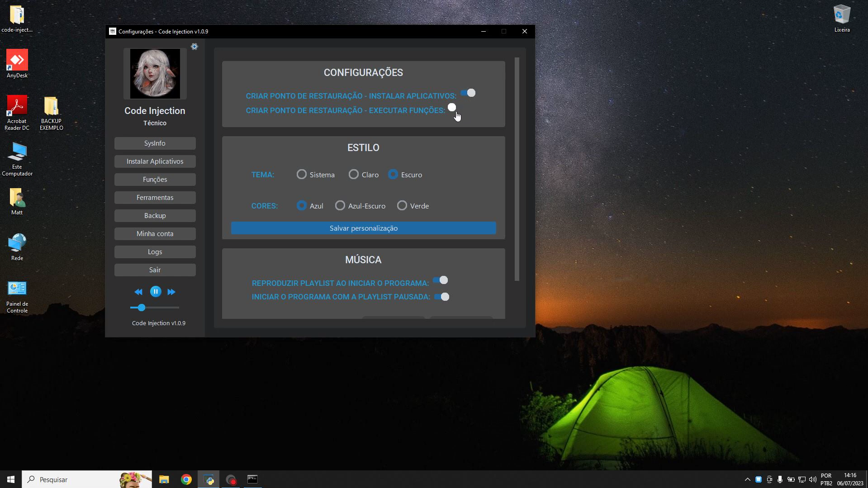
Task: Open the volume tray icon
Action: click(813, 479)
